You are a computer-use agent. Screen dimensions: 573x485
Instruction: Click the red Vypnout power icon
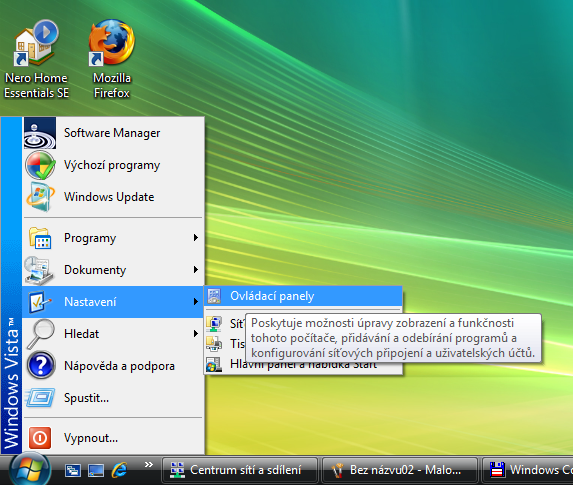(x=40, y=438)
